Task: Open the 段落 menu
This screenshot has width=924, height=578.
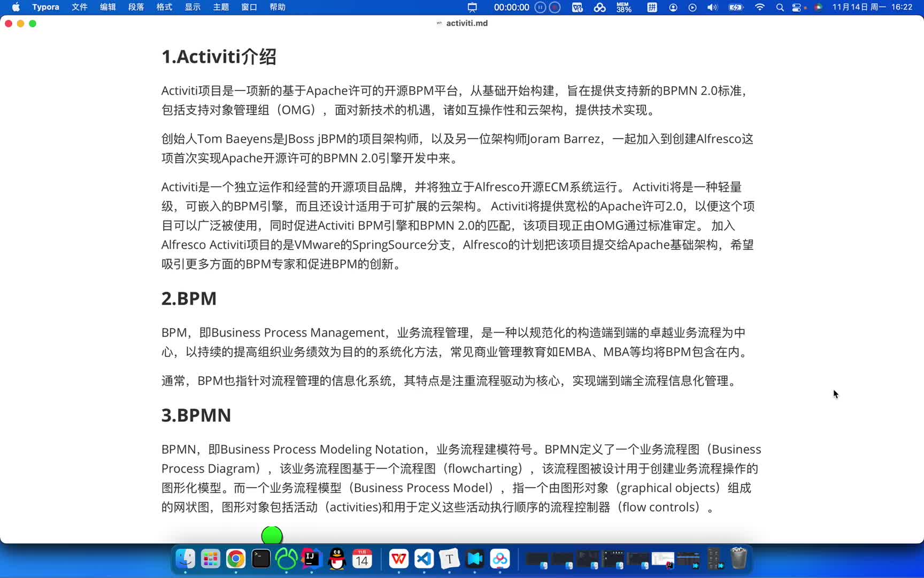Action: click(x=136, y=7)
